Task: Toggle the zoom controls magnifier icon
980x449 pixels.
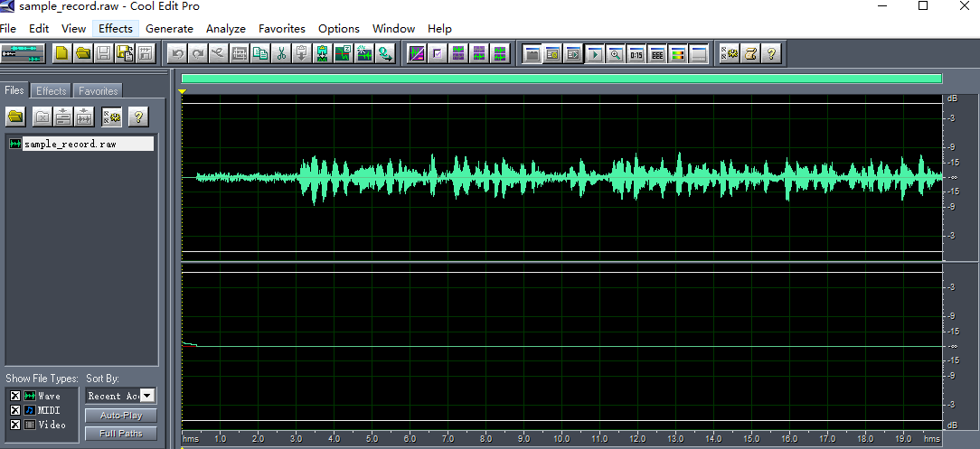Action: tap(616, 54)
